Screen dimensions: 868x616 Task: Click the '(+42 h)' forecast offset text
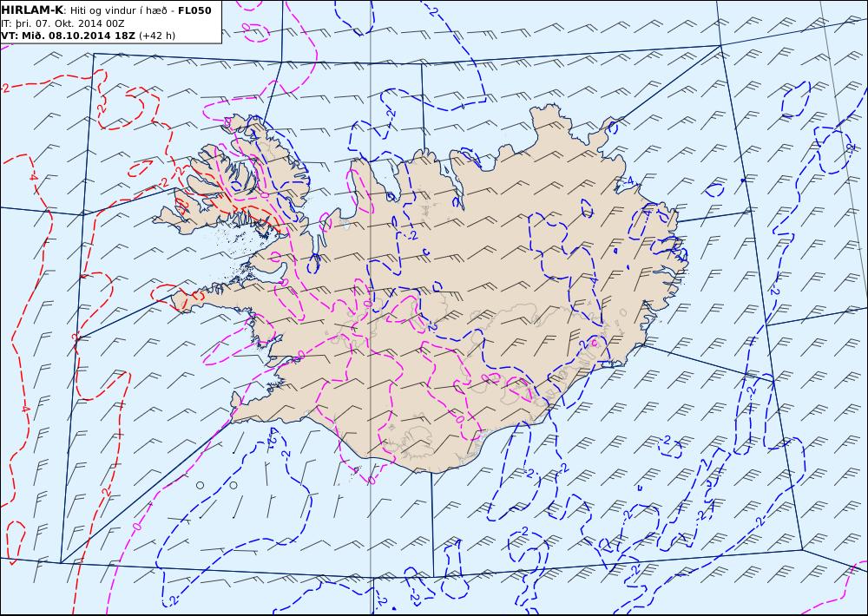click(156, 36)
